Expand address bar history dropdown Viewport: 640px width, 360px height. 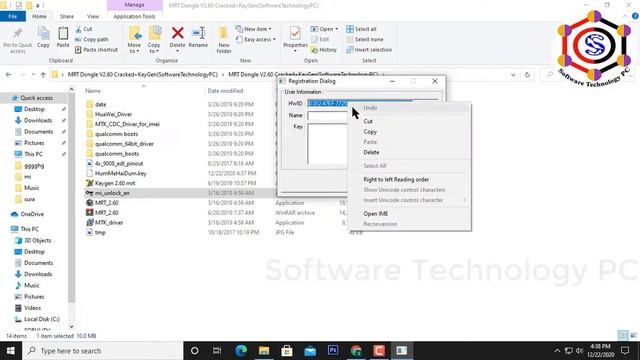click(x=513, y=75)
